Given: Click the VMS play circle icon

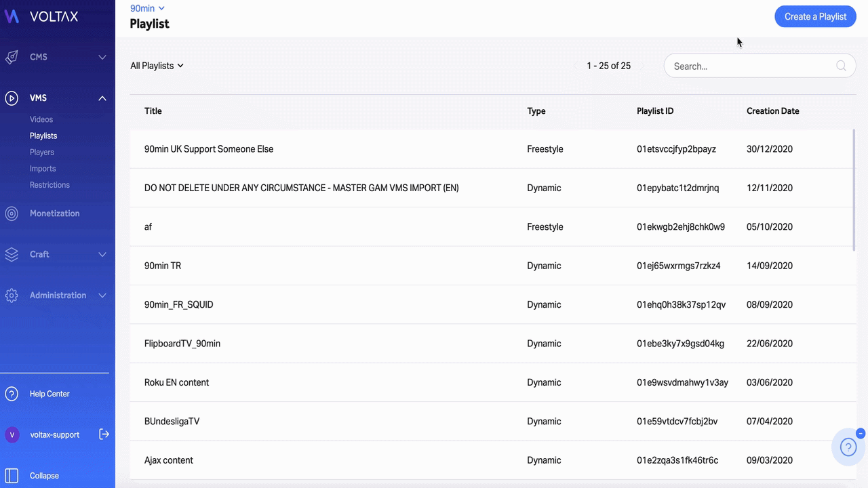Looking at the screenshot, I should click(12, 98).
